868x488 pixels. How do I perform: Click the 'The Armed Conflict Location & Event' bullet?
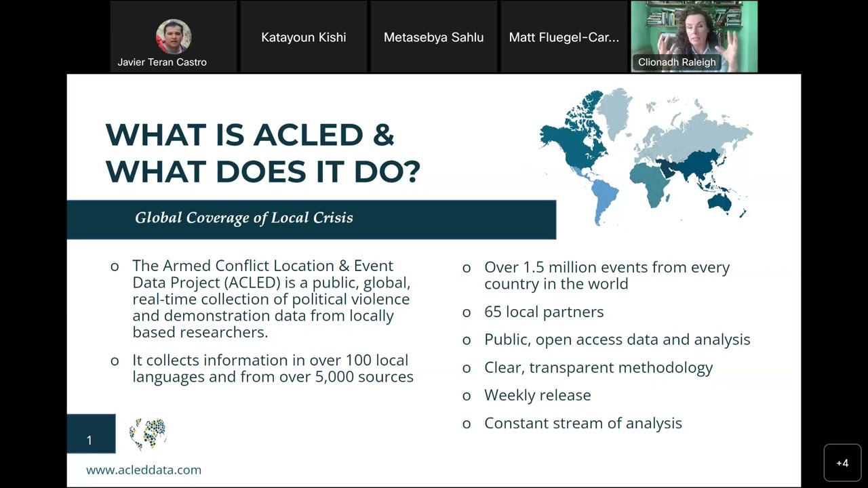[271, 299]
